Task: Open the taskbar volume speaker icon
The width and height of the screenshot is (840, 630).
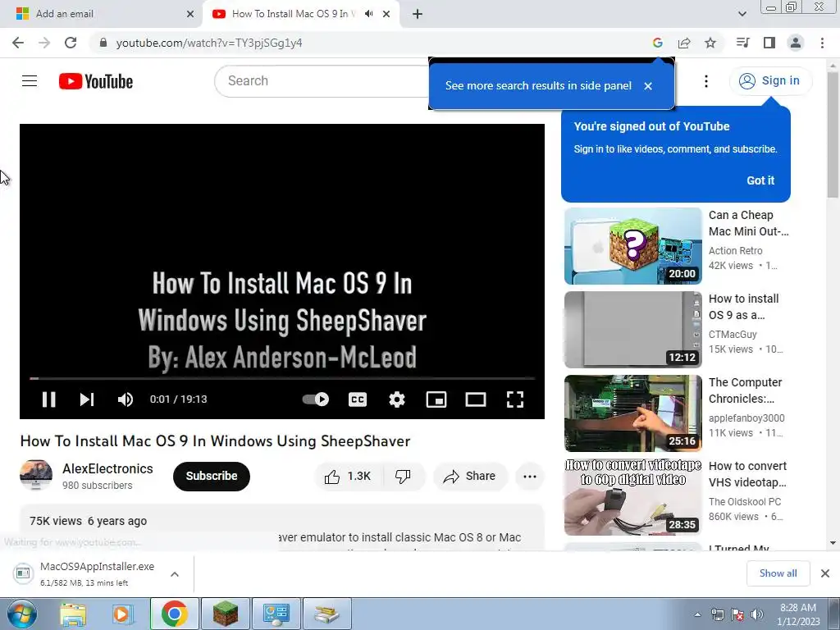Action: (x=756, y=614)
